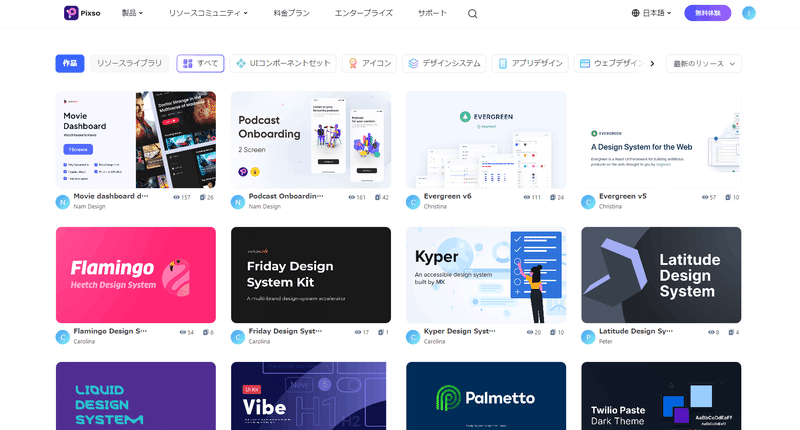This screenshot has height=430, width=800.
Task: Click the right arrow to show more categories
Action: 652,64
